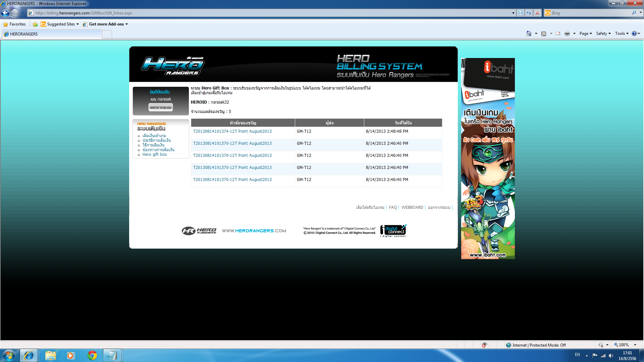The width and height of the screenshot is (644, 362).
Task: Click the Print icon in command bar
Action: coord(567,34)
